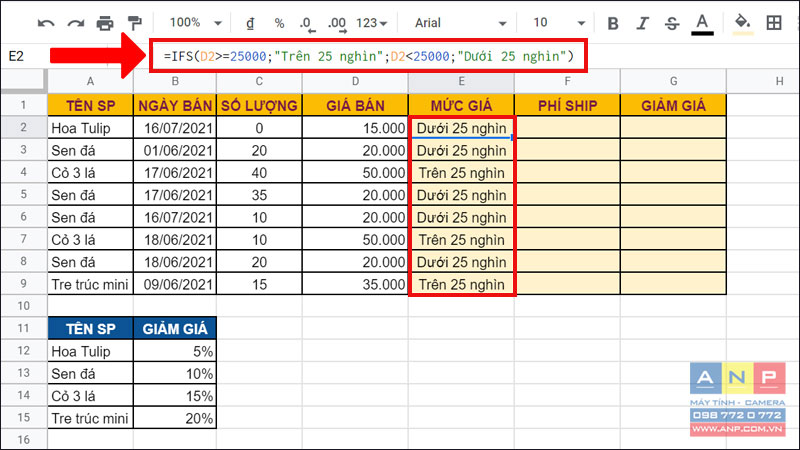
Task: Click 'Cỏ 3 lá' in row 14
Action: (x=90, y=396)
